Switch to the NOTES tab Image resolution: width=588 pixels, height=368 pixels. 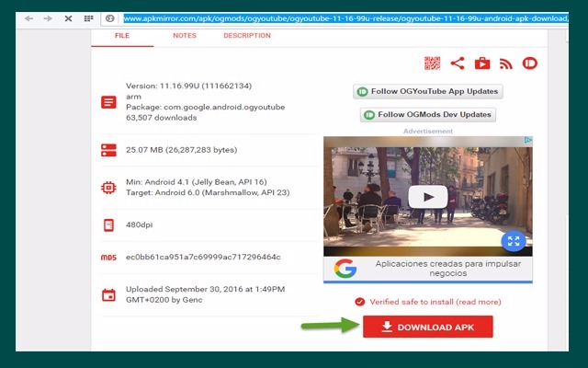pos(185,36)
